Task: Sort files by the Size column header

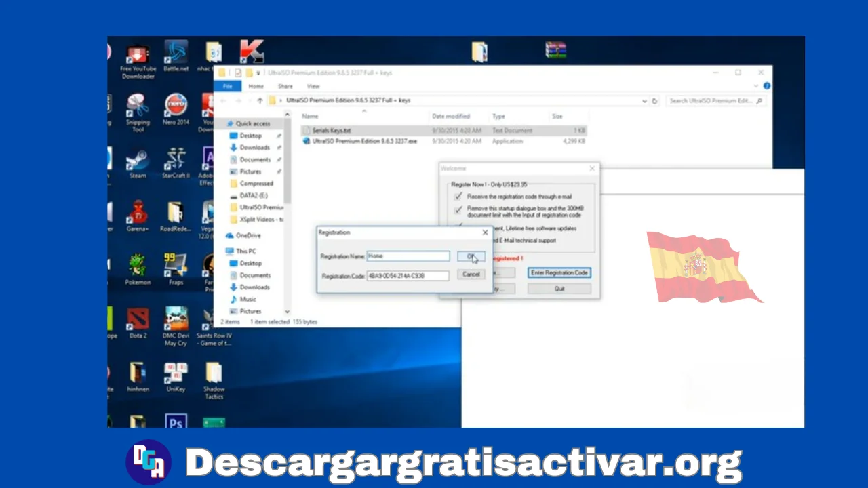Action: [x=557, y=117]
